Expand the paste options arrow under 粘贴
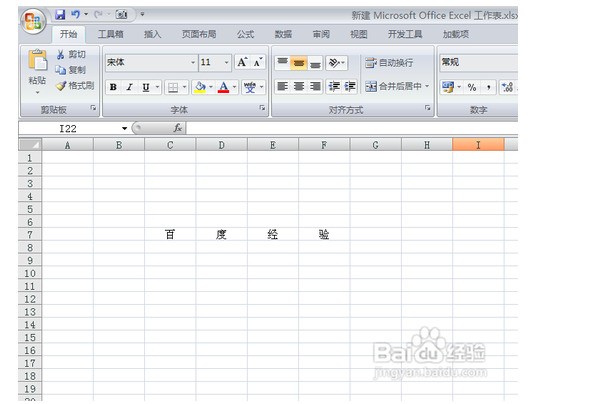 [37, 93]
